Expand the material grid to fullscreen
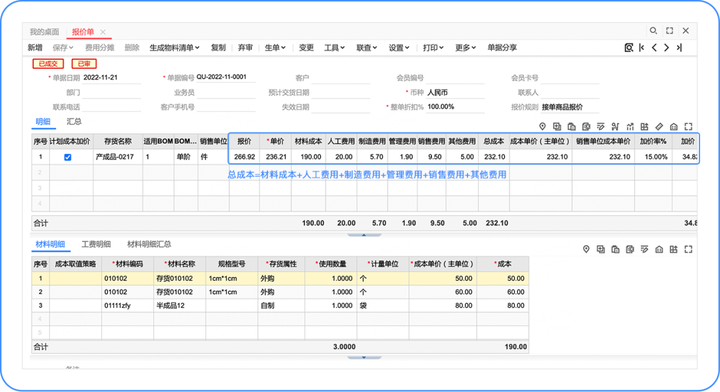 click(x=688, y=249)
